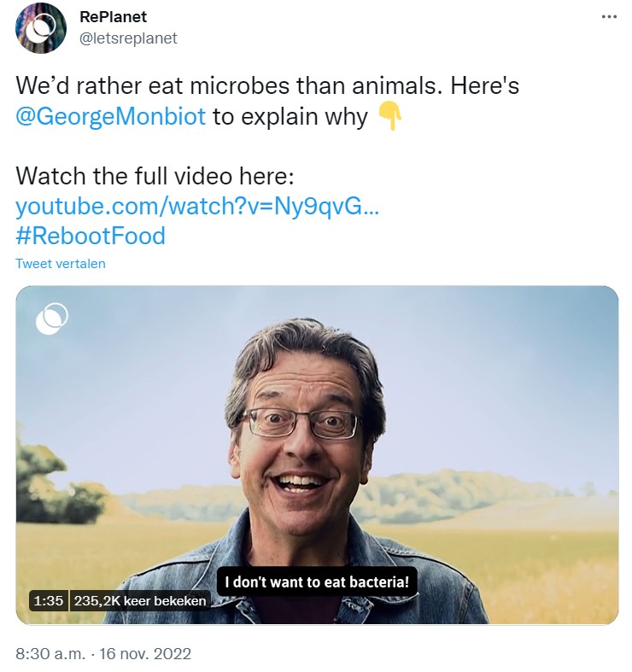
Task: Open the RePlanet profile avatar
Action: [x=40, y=27]
